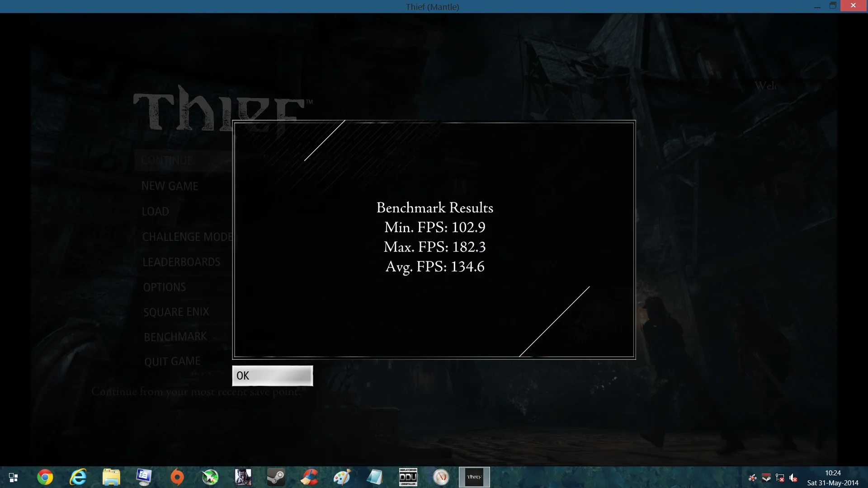Select CHALLENGE MODE menu entry
Screen dimensions: 868x488
(x=188, y=237)
